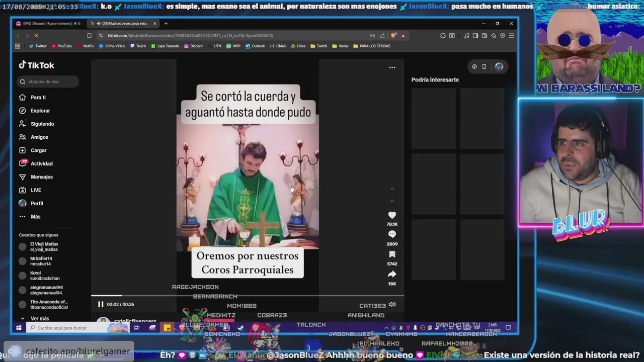Open the Cargar upload page
This screenshot has height=362, width=644.
[x=33, y=150]
